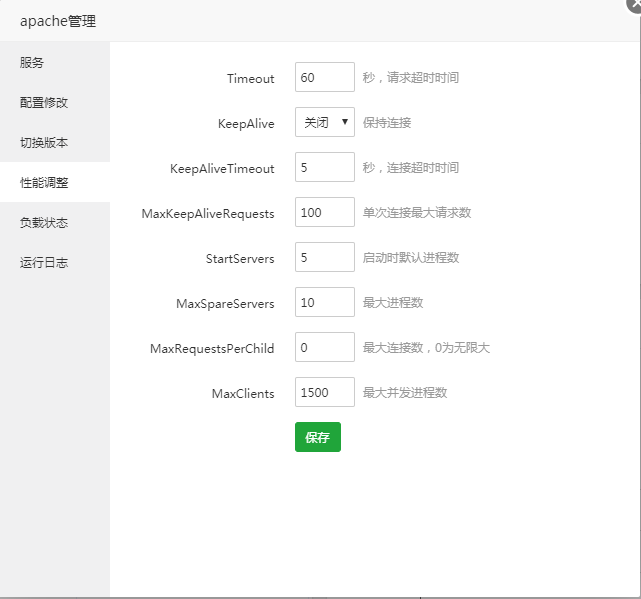Click the 启动时默认进程数 hint text
Image resolution: width=641 pixels, height=599 pixels.
point(410,258)
